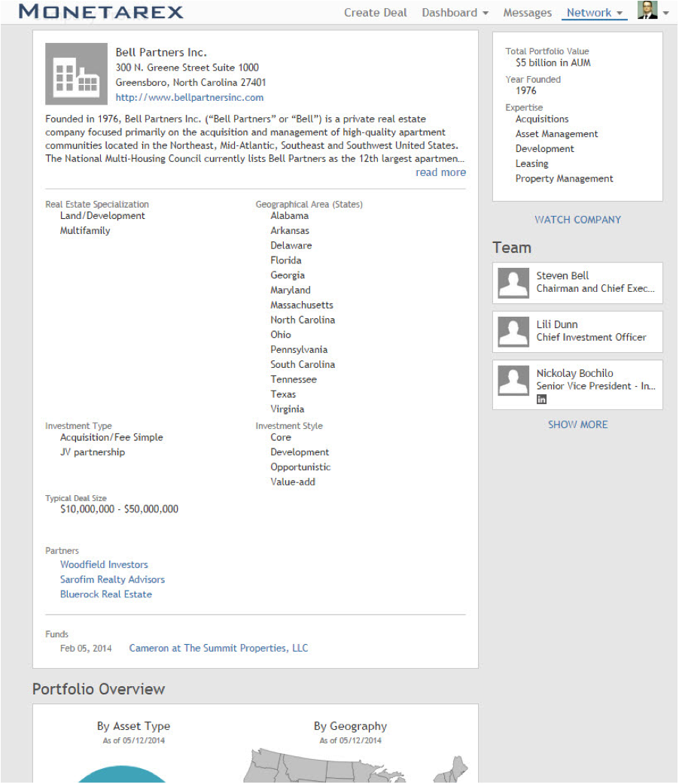
Task: Open Lili Dunn's team card
Action: point(577,332)
